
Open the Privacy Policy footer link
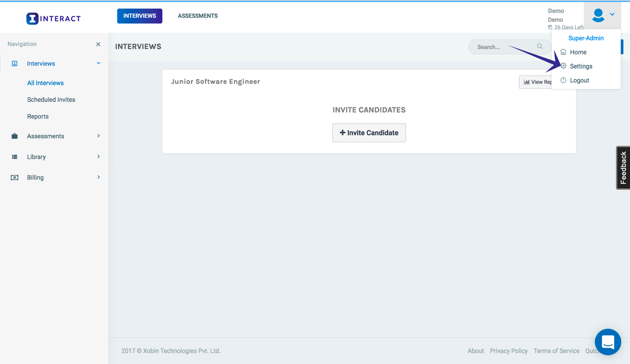coord(509,351)
